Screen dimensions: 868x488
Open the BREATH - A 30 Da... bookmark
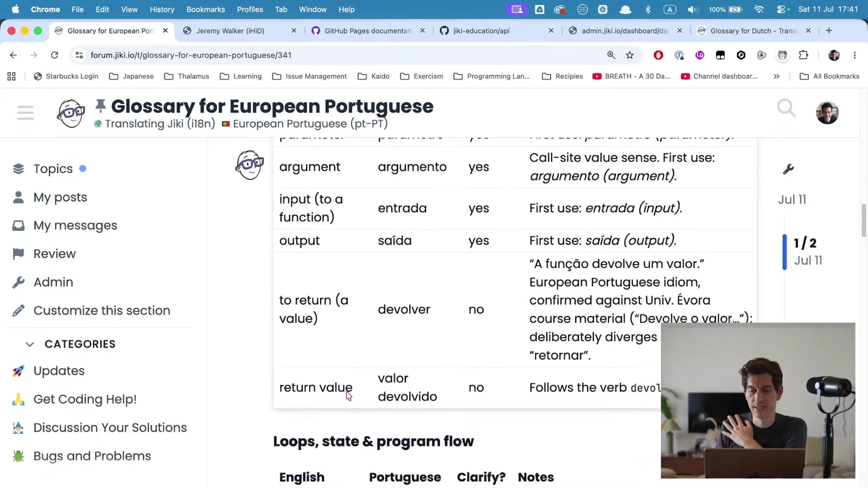point(631,76)
